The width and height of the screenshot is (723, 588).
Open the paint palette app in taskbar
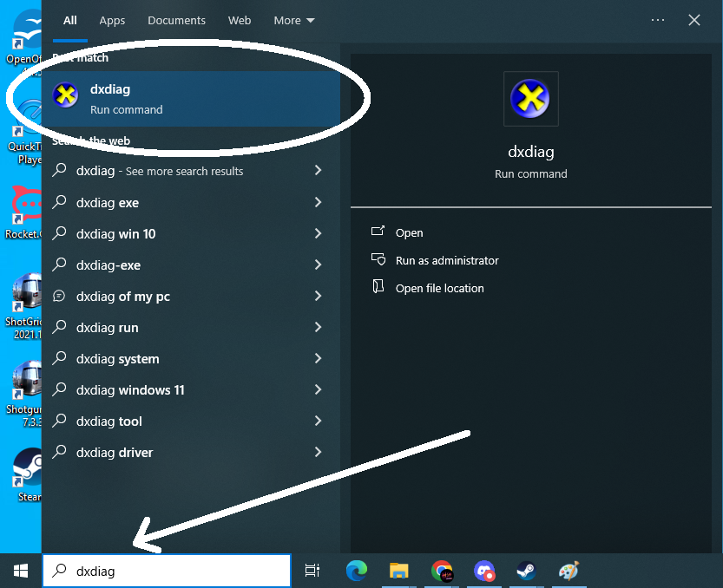coord(569,571)
